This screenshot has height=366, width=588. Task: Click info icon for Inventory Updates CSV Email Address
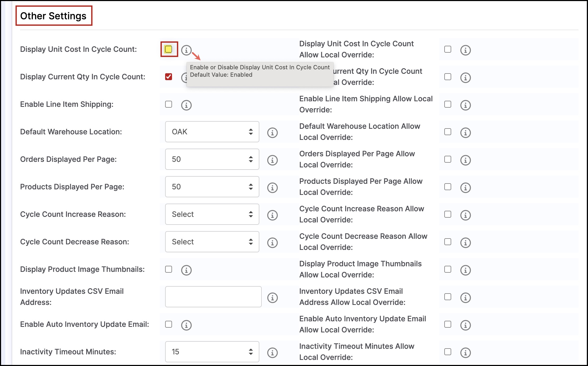pyautogui.click(x=272, y=298)
